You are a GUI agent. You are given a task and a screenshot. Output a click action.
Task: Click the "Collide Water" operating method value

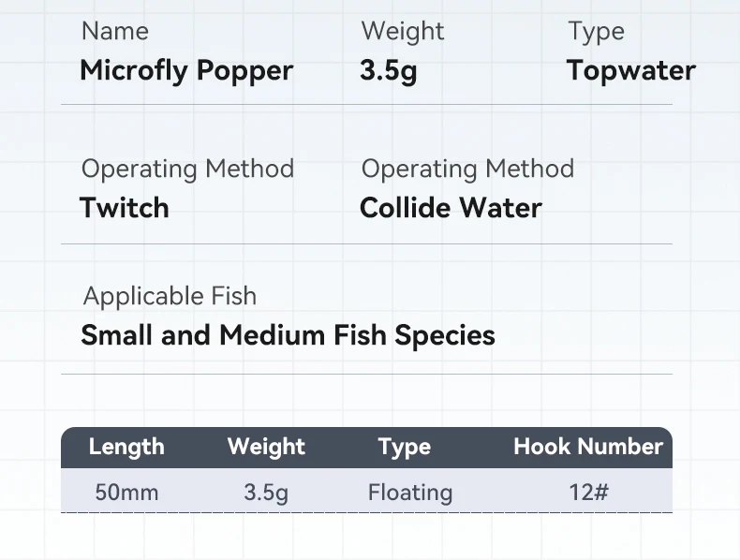tap(451, 208)
